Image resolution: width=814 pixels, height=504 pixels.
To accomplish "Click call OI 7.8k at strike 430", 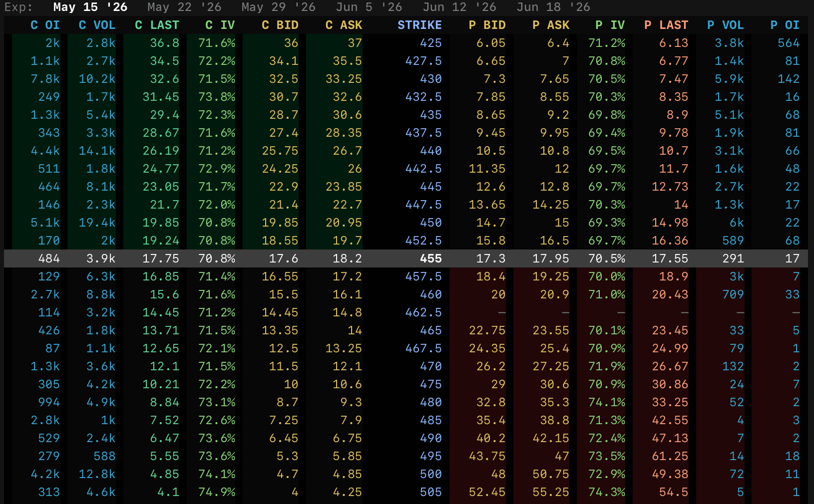I will tap(45, 79).
